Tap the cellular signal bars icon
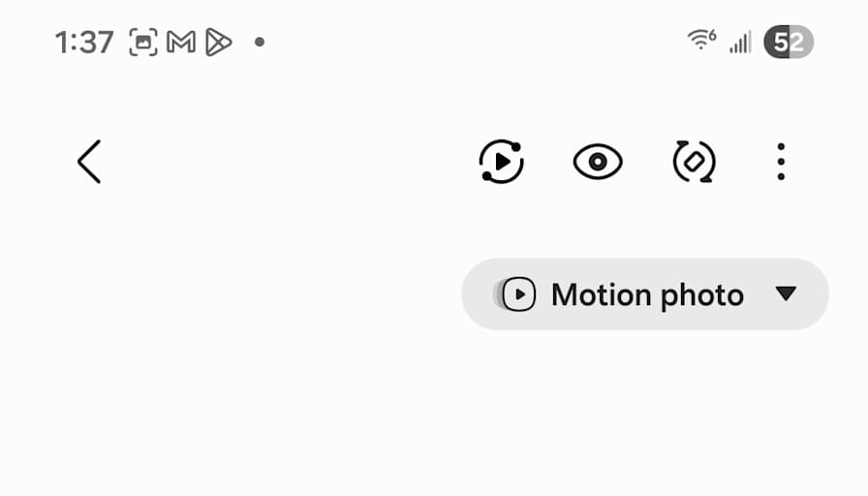This screenshot has height=496, width=868. tap(741, 42)
